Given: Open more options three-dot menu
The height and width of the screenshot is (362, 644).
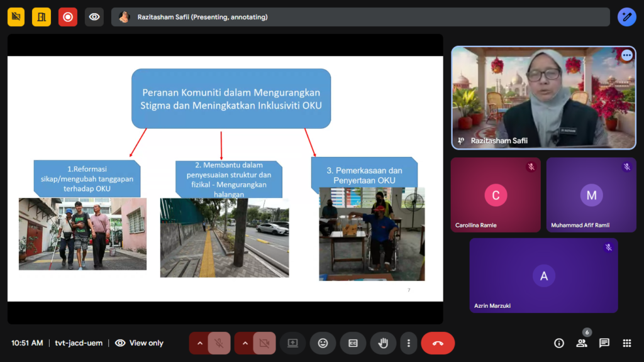Looking at the screenshot, I should click(x=409, y=343).
